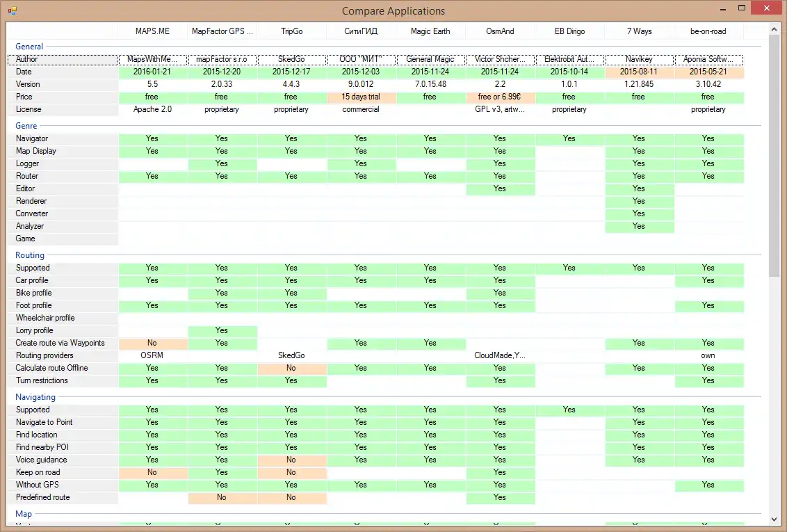Click MapFactor's No in Predefined route row
This screenshot has width=787, height=532.
click(x=222, y=498)
